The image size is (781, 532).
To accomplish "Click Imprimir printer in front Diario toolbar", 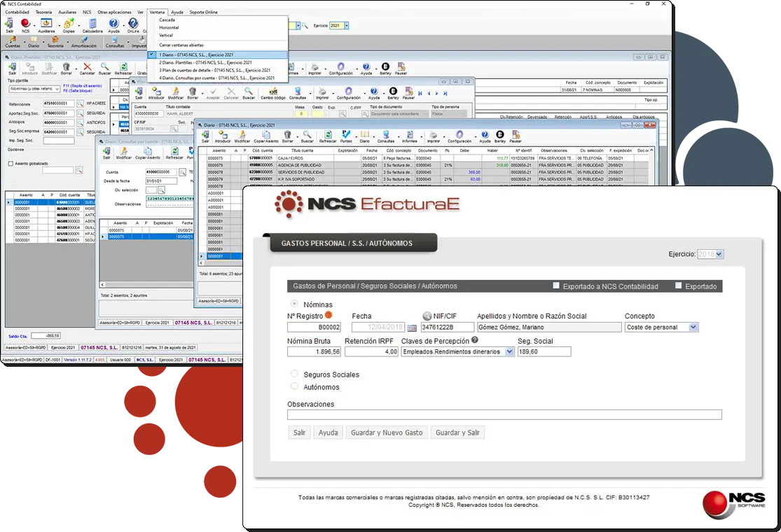I will point(434,137).
